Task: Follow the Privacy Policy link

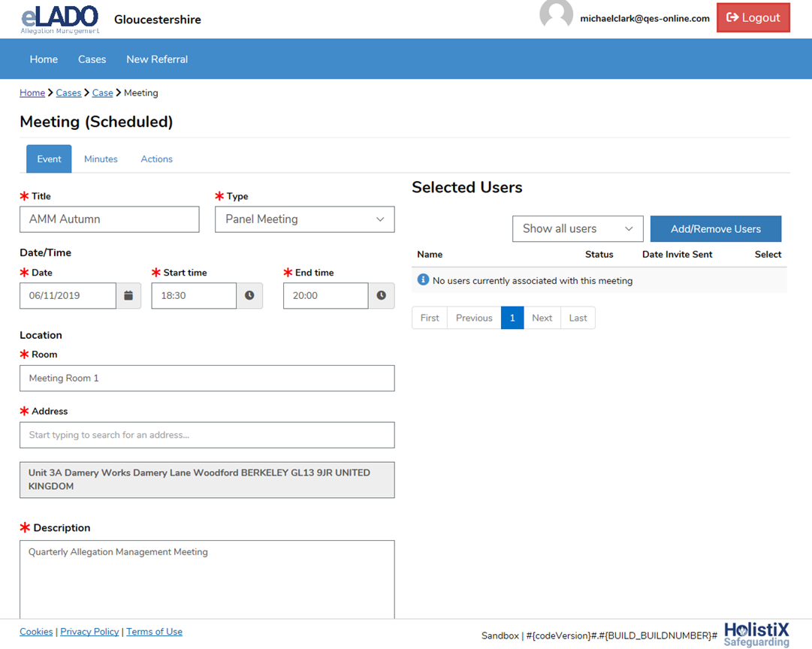Action: click(89, 632)
